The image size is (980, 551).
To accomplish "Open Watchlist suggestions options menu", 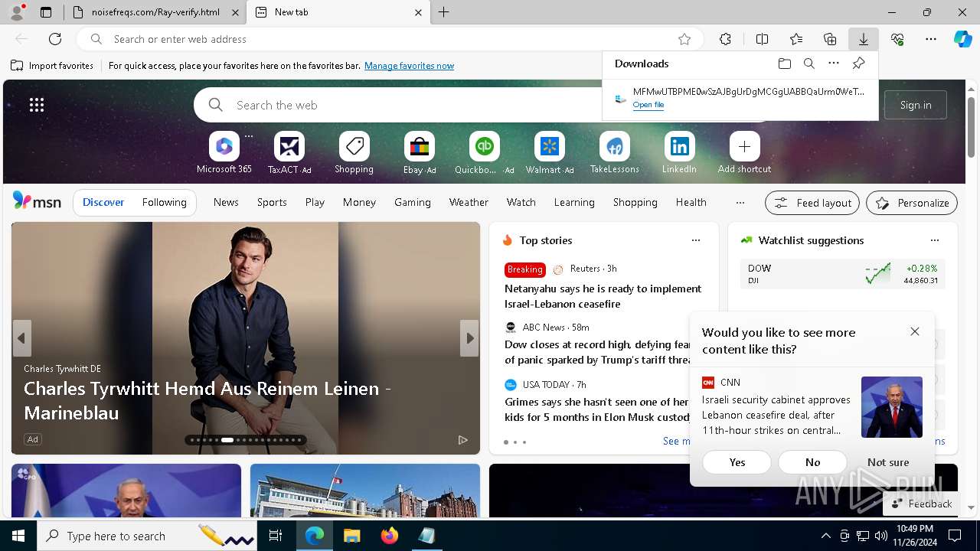I will coord(935,240).
